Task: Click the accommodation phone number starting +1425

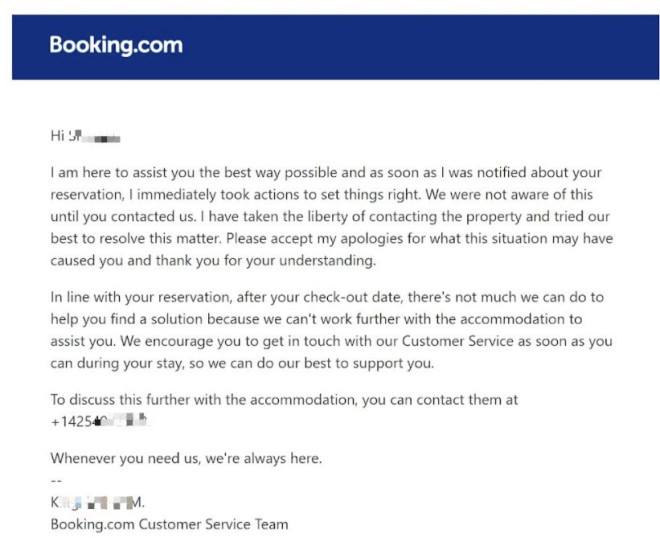Action: [100, 421]
